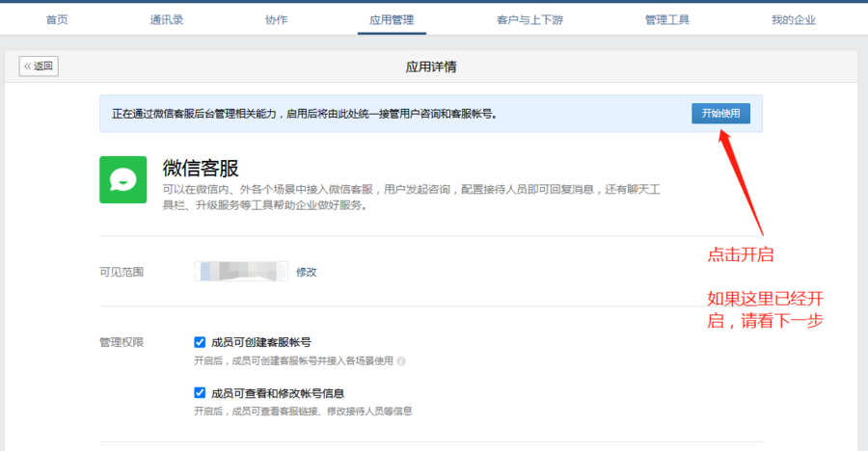Screen dimensions: 868x451
Task: Select the 应用管理 tab
Action: coord(392,20)
